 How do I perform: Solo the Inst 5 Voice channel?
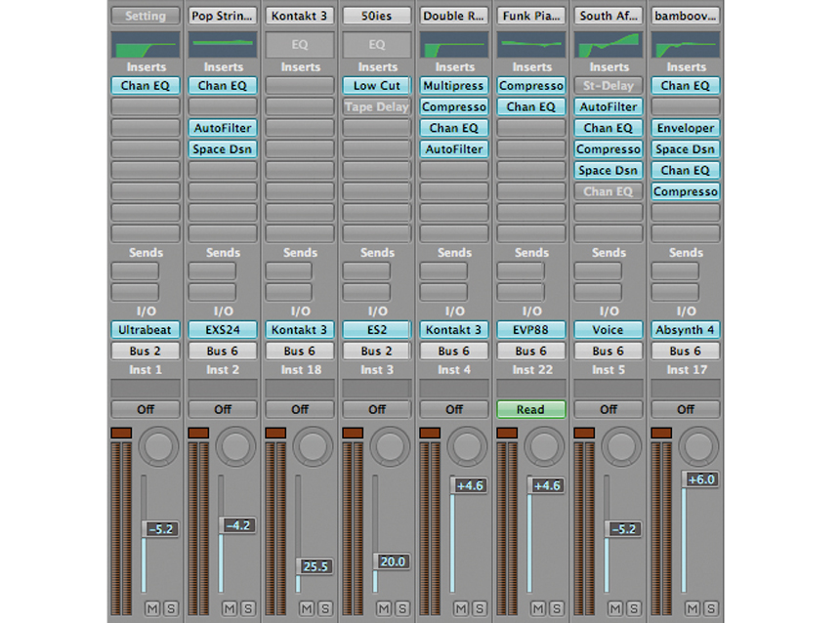pyautogui.click(x=634, y=608)
